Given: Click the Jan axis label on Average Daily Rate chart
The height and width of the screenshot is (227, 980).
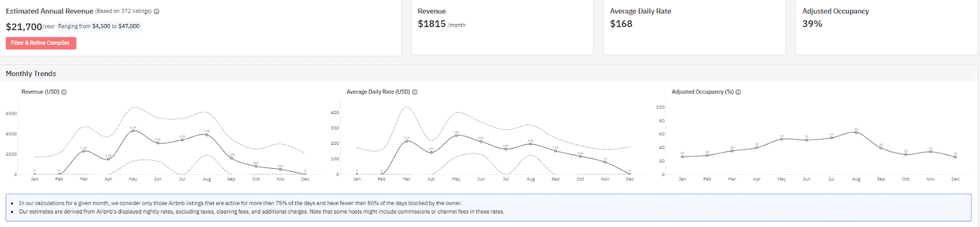Looking at the screenshot, I should click(x=357, y=179).
